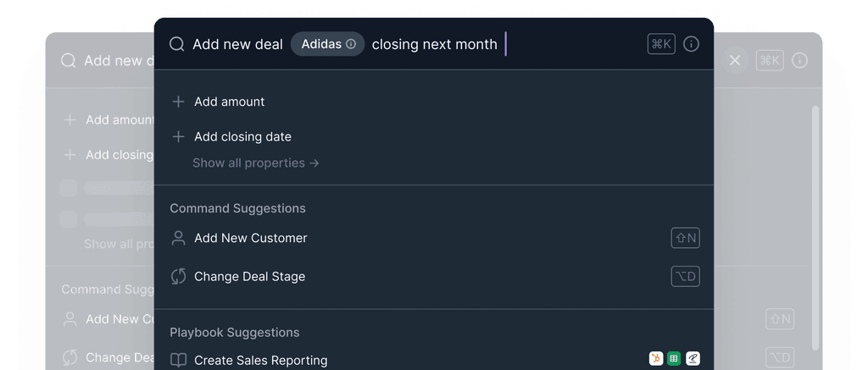Select the Add New Customer command
Image resolution: width=868 pixels, height=370 pixels.
(251, 238)
